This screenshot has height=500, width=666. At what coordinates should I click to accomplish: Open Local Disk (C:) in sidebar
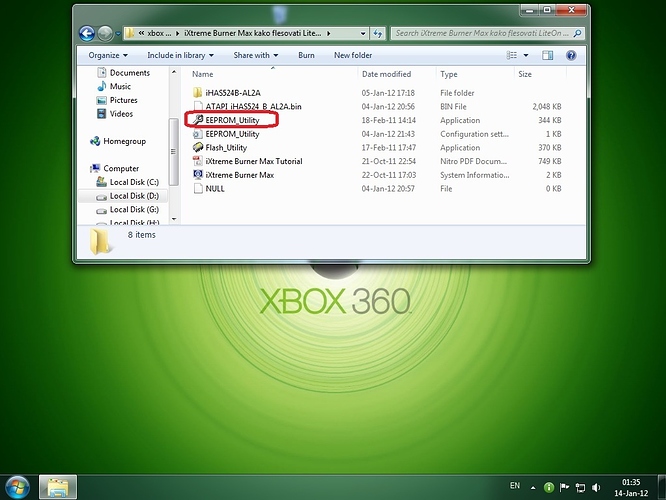(134, 182)
